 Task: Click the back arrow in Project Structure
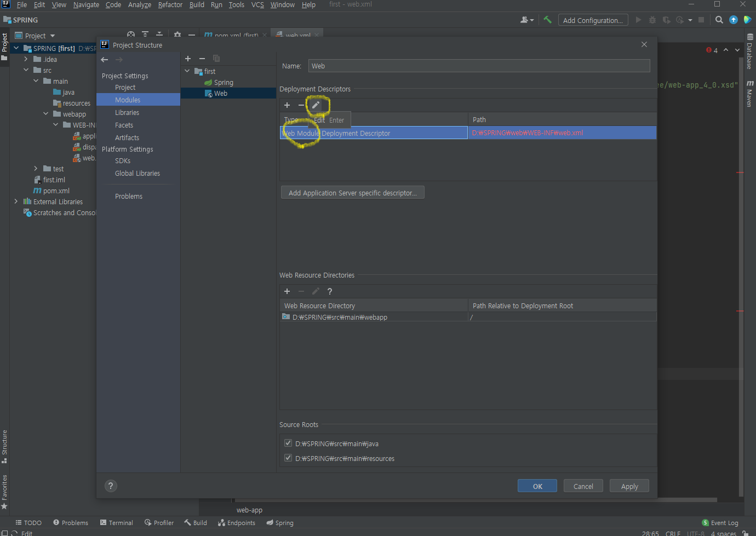tap(105, 60)
